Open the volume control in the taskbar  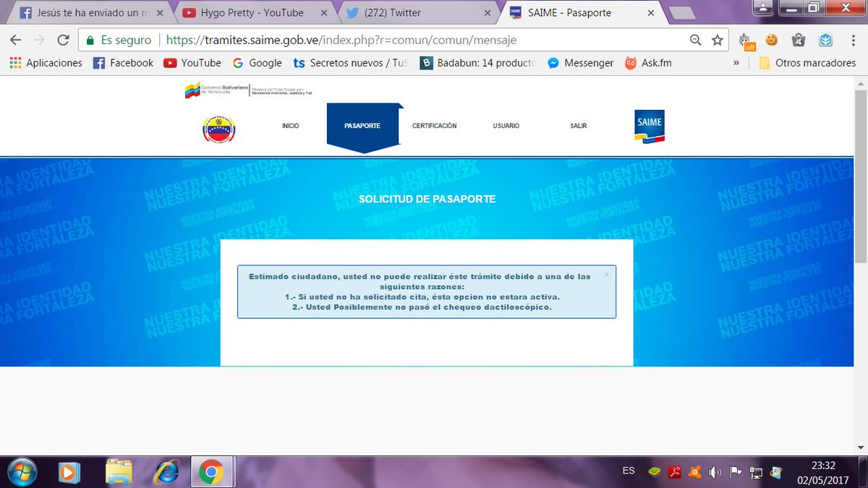pyautogui.click(x=715, y=471)
